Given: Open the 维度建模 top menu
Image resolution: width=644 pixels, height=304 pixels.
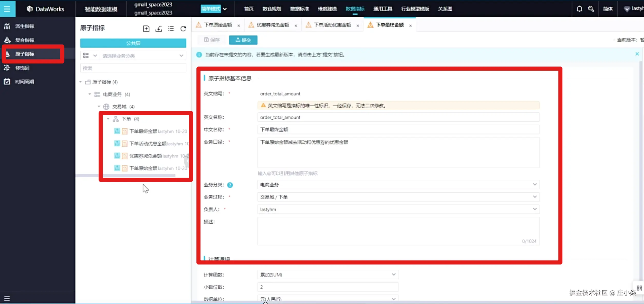Looking at the screenshot, I should tap(327, 9).
